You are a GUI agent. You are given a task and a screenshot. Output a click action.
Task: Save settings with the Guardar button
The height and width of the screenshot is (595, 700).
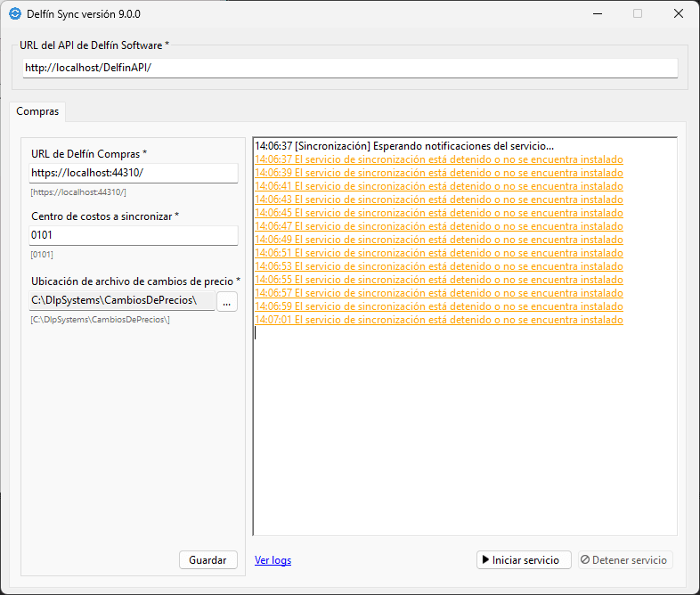(x=208, y=560)
